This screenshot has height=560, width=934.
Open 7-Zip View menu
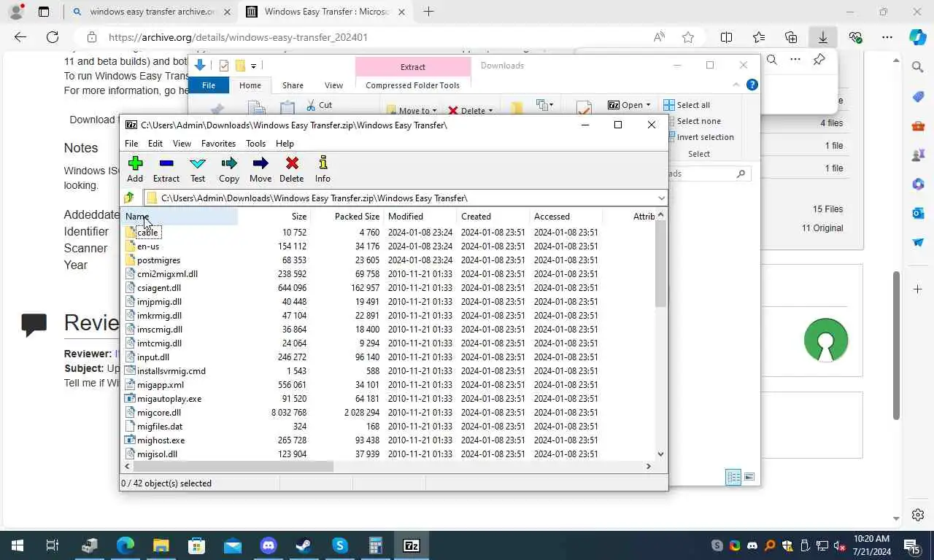tap(182, 144)
